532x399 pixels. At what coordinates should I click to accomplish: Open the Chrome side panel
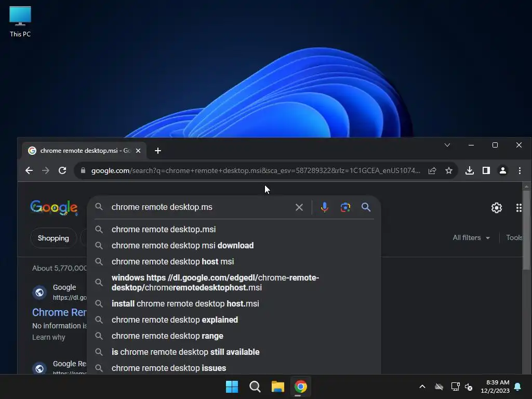point(486,170)
